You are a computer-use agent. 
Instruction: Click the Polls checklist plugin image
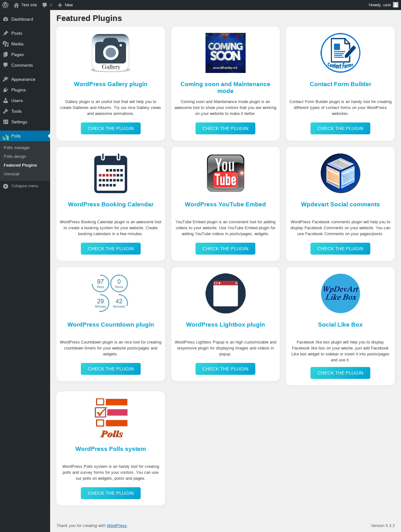[111, 418]
